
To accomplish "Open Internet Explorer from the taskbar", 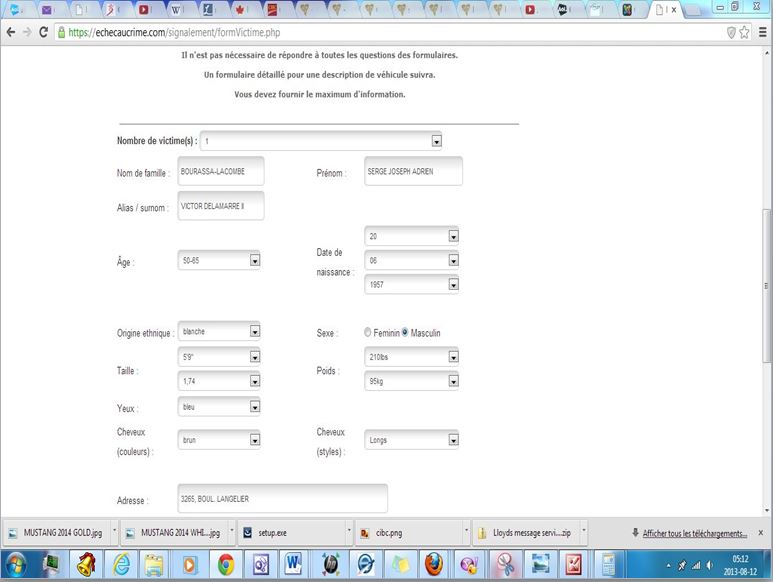I will [121, 563].
